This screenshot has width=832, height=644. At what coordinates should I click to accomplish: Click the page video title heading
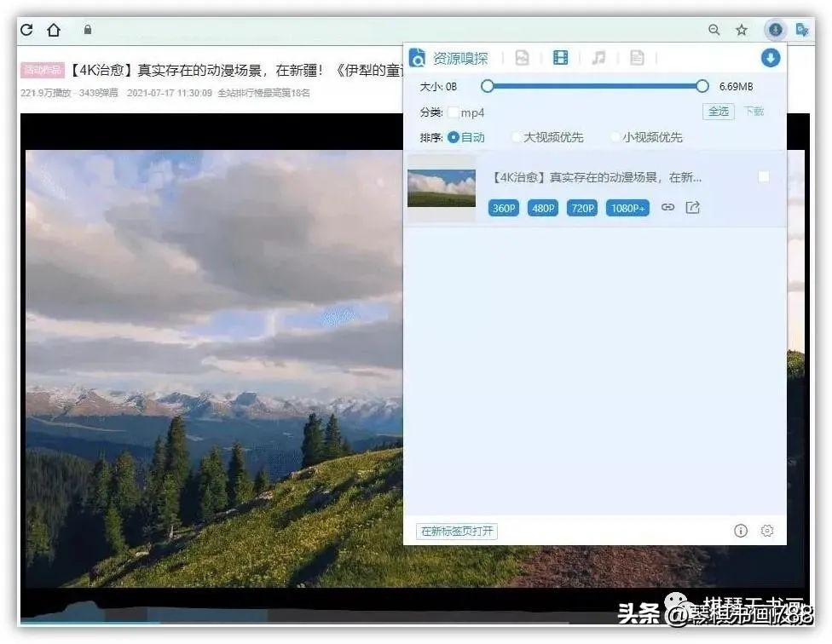tap(236, 70)
